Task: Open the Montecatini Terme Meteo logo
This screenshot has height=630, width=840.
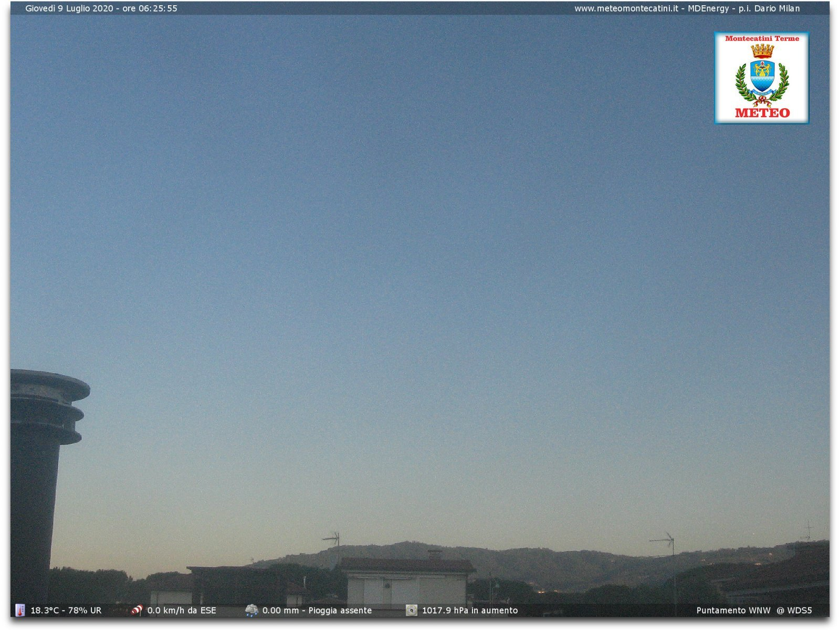Action: click(x=761, y=78)
